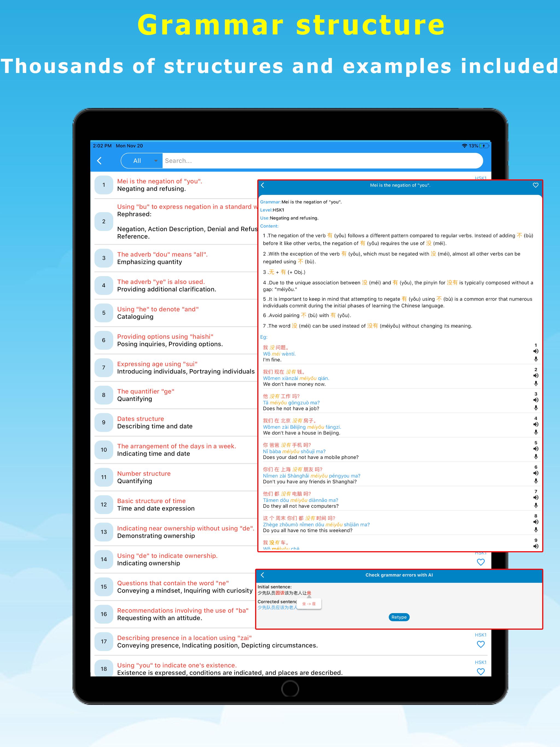This screenshot has height=747, width=560.
Task: Click the correction tooltip in AI checker
Action: click(309, 603)
